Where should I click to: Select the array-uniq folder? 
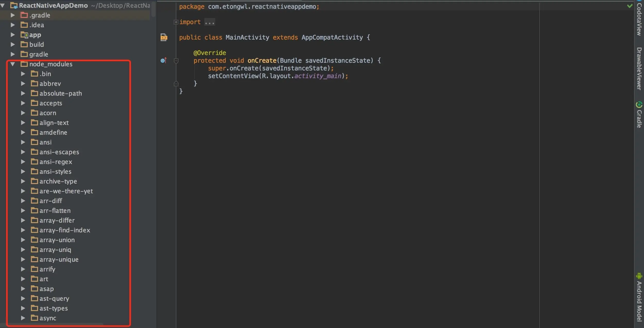click(55, 250)
